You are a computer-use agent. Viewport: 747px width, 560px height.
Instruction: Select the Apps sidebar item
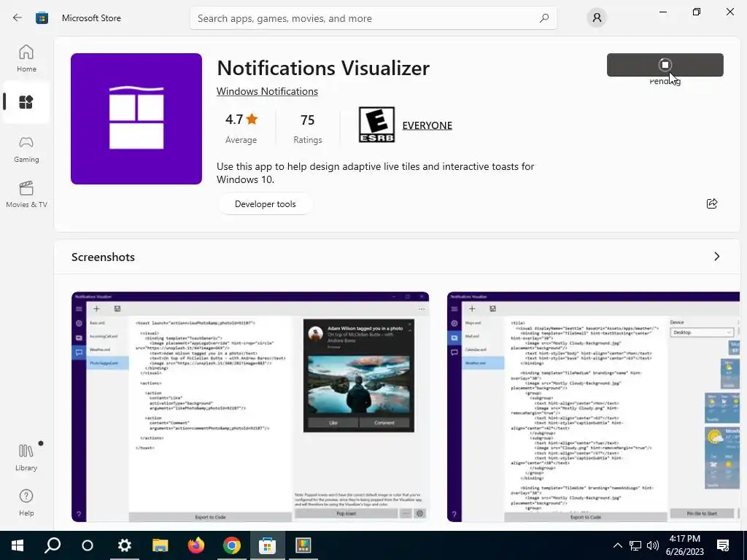tap(26, 102)
